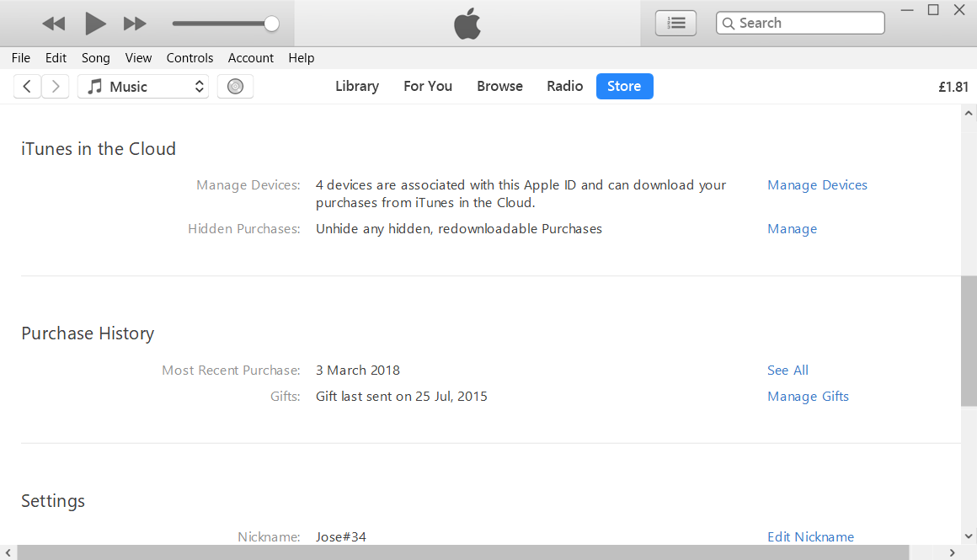This screenshot has height=560, width=977.
Task: Click the Purchase History heading
Action: point(88,333)
